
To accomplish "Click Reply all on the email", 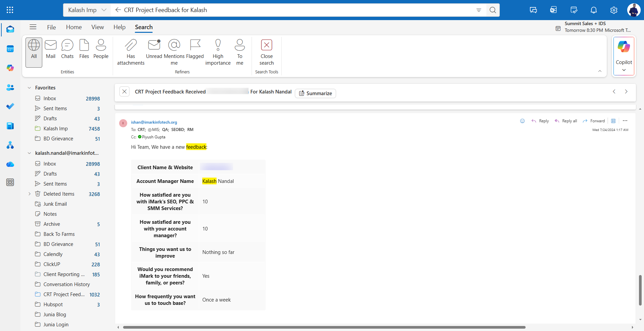I will coord(566,121).
